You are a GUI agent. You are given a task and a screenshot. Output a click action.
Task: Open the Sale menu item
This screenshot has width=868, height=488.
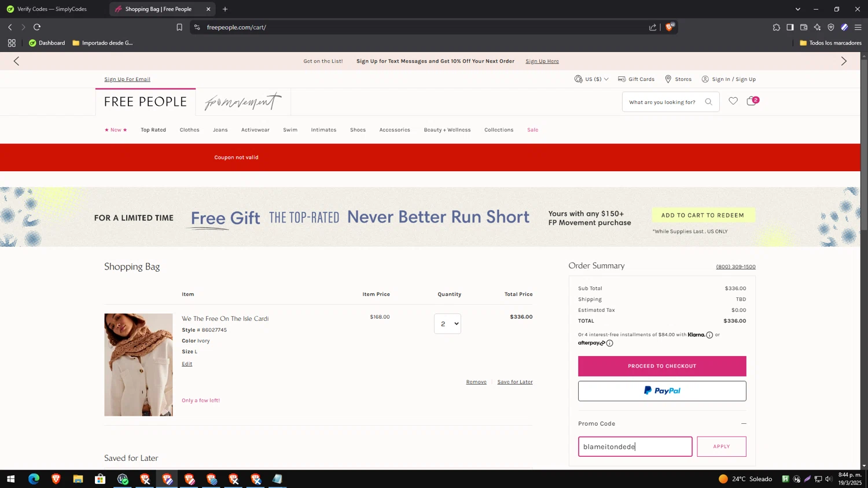click(x=532, y=130)
